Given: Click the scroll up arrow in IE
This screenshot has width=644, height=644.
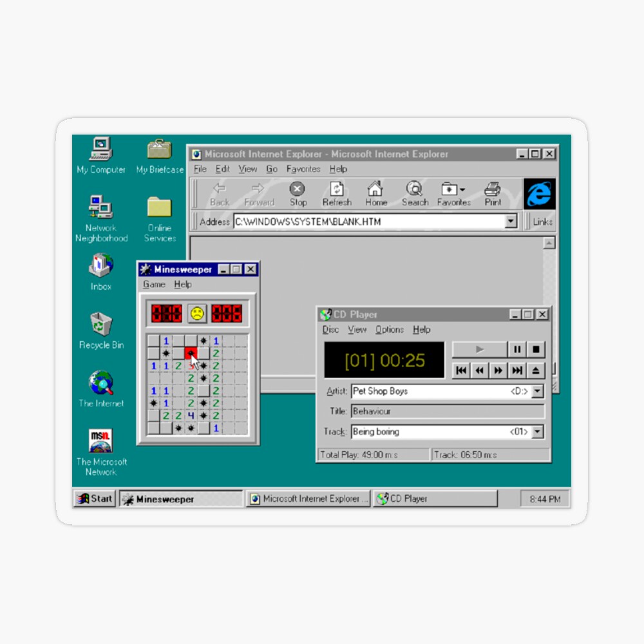Looking at the screenshot, I should click(549, 243).
